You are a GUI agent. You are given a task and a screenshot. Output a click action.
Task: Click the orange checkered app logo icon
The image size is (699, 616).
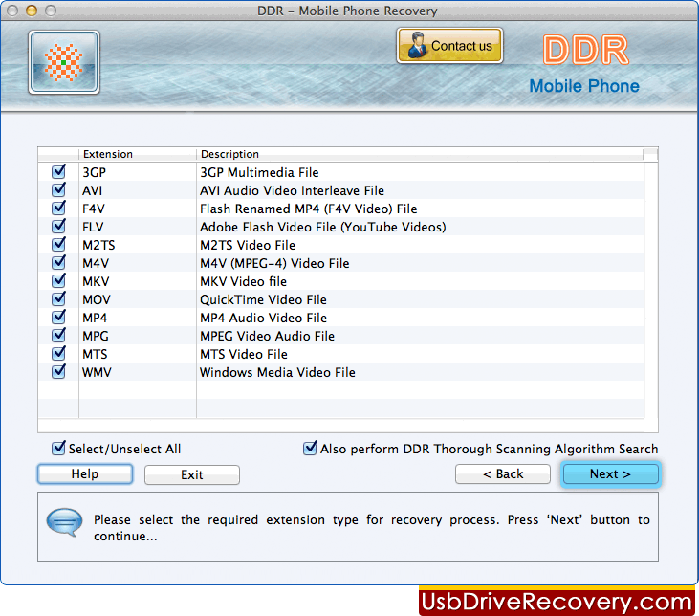[x=64, y=62]
